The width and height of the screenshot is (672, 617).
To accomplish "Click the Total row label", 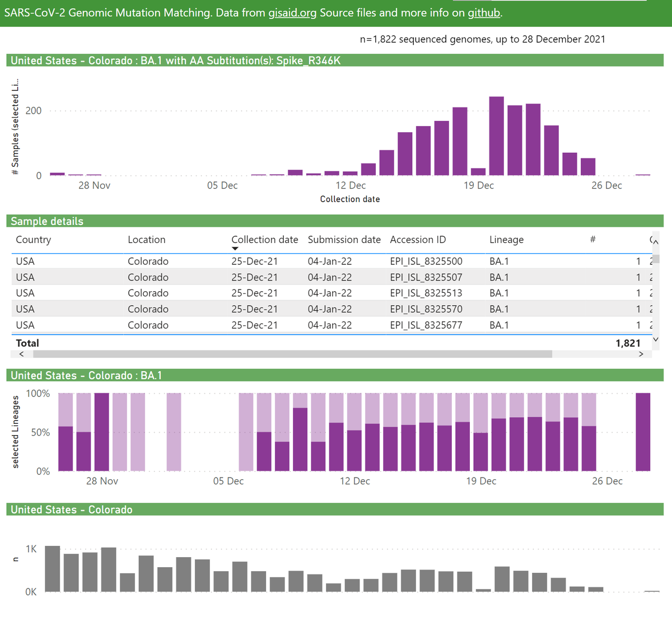I will click(27, 343).
